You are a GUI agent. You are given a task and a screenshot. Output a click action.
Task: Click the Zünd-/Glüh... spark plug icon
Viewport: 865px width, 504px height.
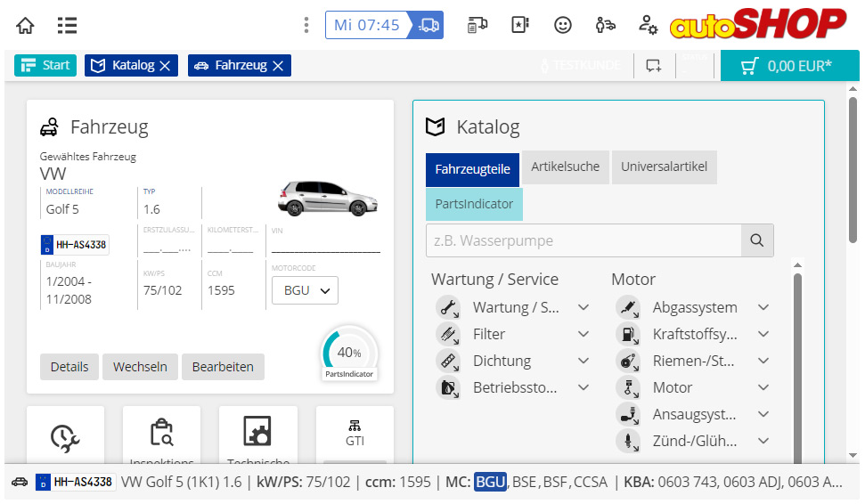point(628,441)
